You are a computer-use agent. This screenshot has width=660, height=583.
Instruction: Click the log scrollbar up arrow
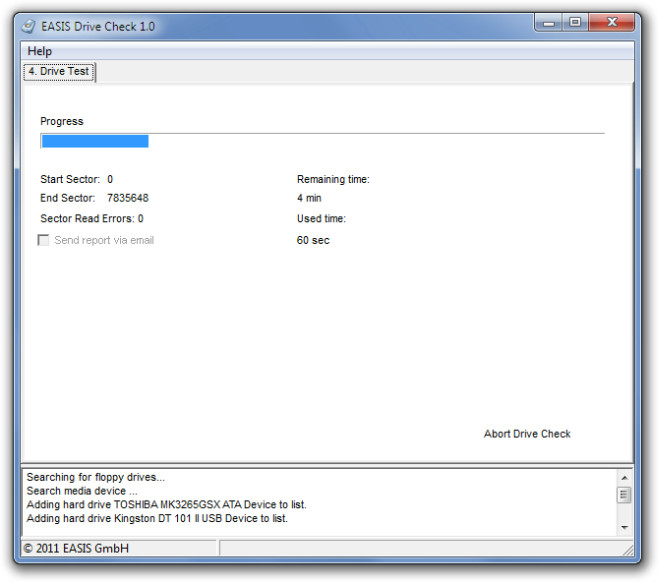[624, 477]
